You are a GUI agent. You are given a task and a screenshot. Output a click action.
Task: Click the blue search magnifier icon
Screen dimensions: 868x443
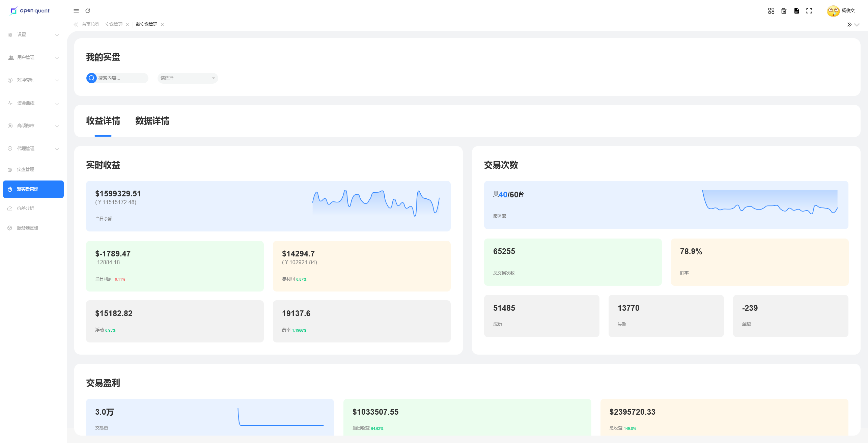coord(91,78)
